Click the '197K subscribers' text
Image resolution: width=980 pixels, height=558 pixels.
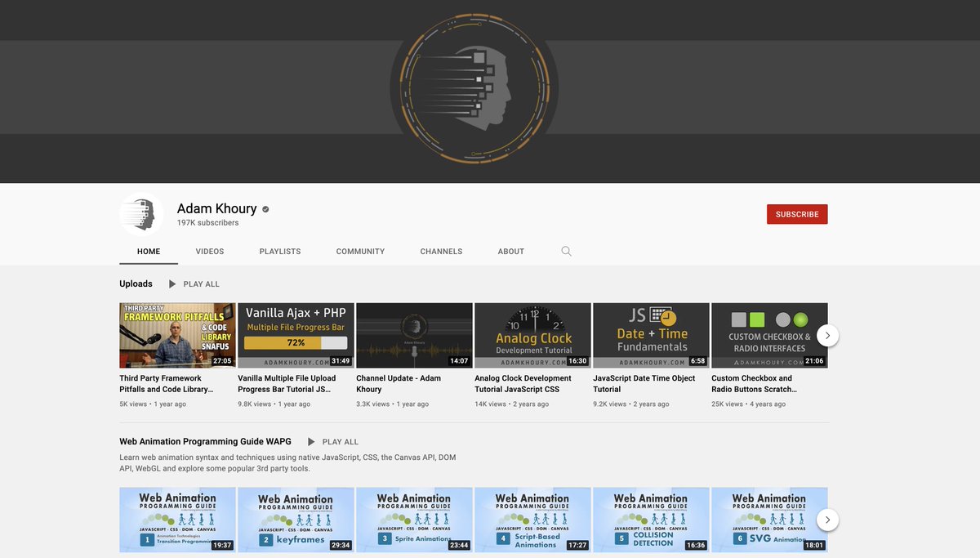pos(208,223)
